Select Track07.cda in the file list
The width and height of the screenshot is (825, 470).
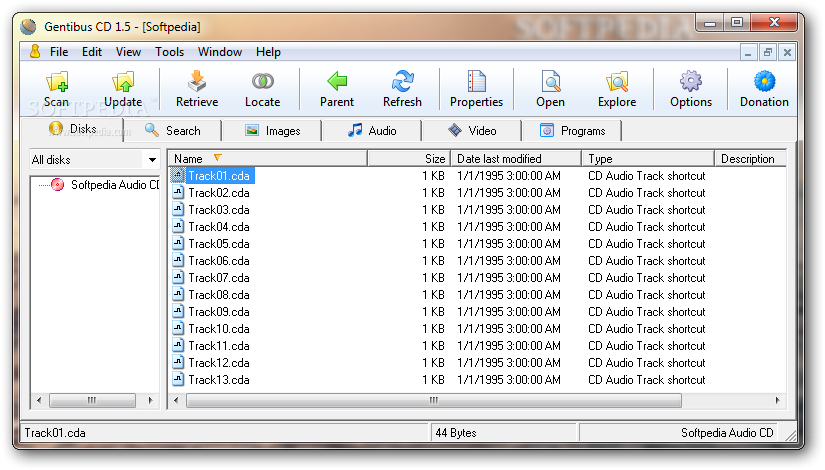click(x=219, y=278)
